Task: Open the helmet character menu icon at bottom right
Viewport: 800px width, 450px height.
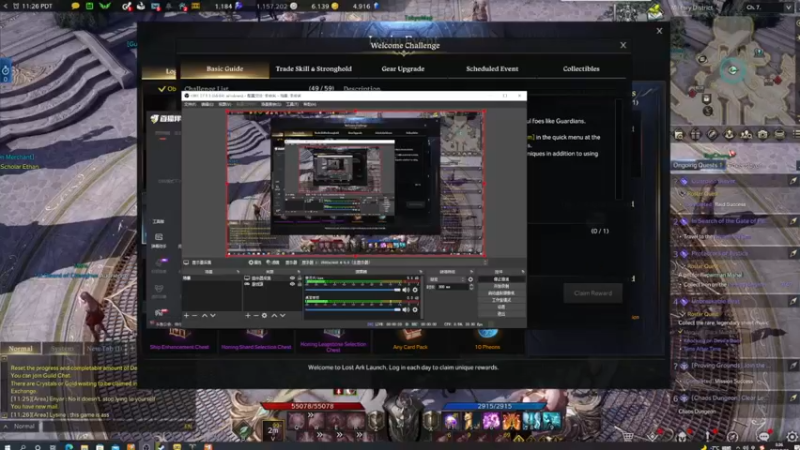Action: (682, 436)
